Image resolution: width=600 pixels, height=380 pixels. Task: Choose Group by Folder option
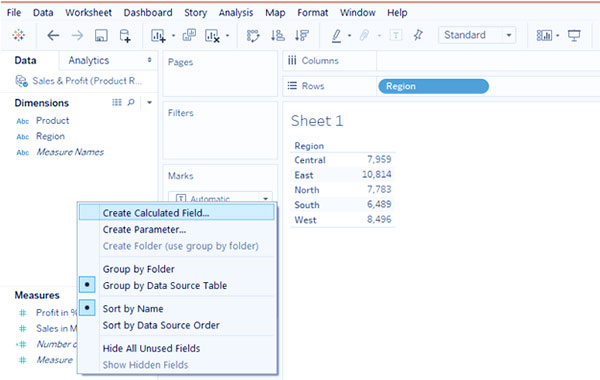tap(139, 269)
